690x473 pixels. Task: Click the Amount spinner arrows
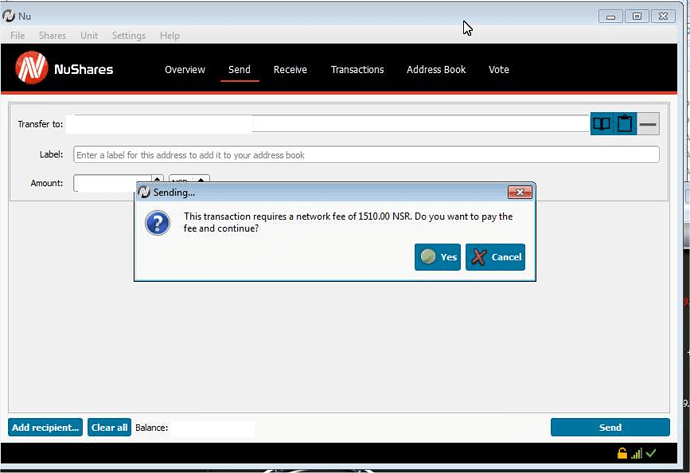pos(157,178)
